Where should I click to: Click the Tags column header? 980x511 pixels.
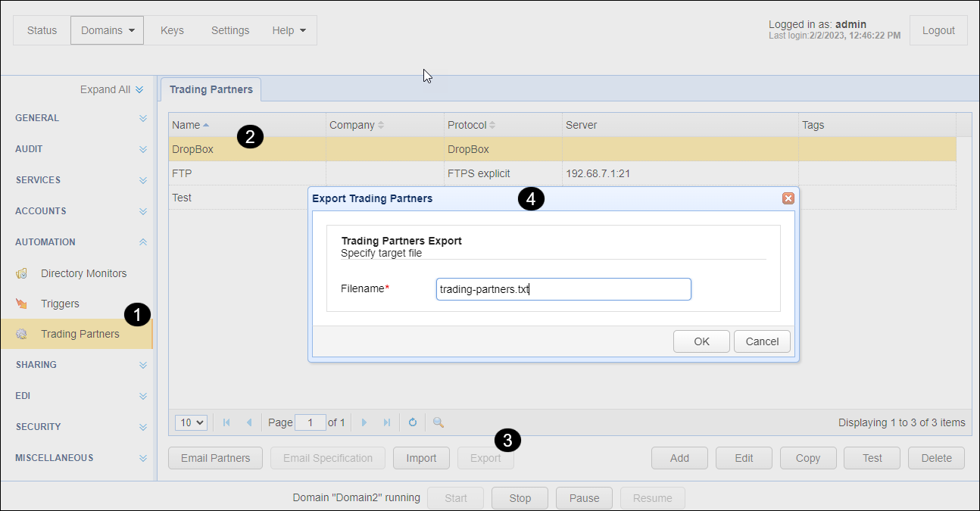[877, 125]
